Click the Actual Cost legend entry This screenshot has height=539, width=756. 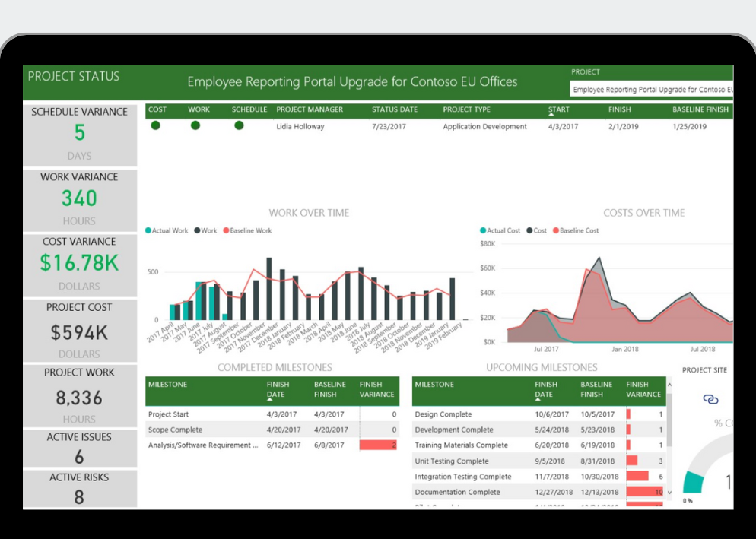pyautogui.click(x=500, y=230)
